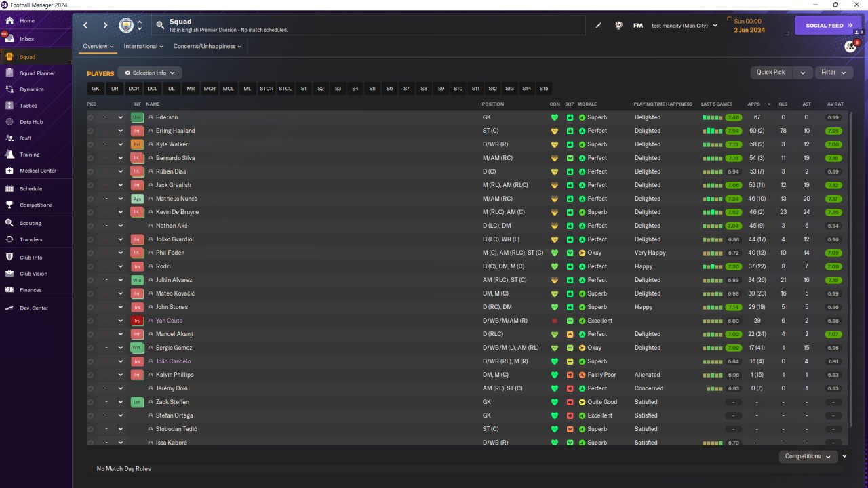Expand the row chevron for Matheus Nunes

pyautogui.click(x=121, y=199)
